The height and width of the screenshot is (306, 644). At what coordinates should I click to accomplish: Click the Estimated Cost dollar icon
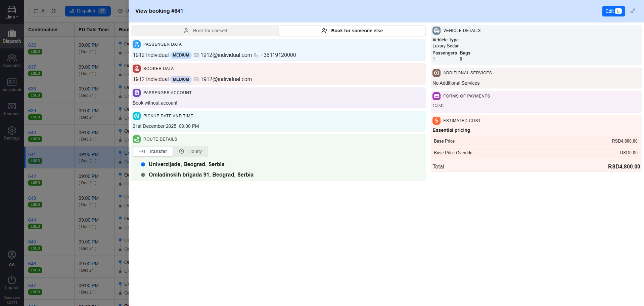pos(436,120)
